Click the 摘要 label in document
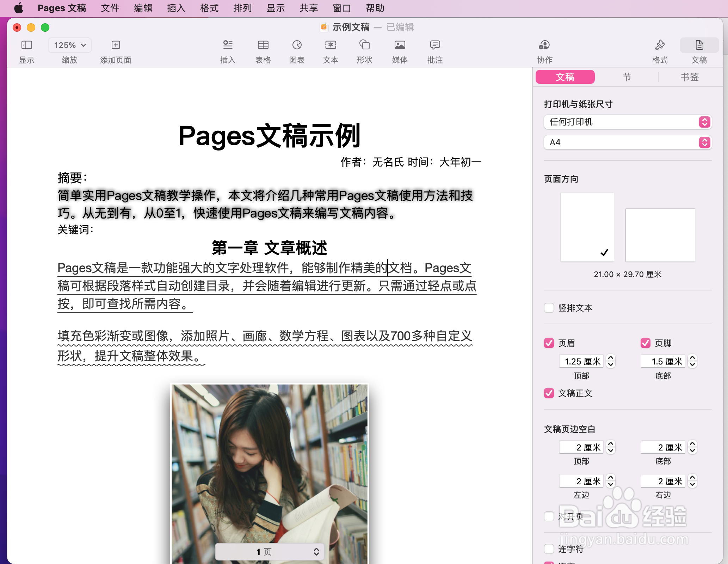 coord(73,178)
